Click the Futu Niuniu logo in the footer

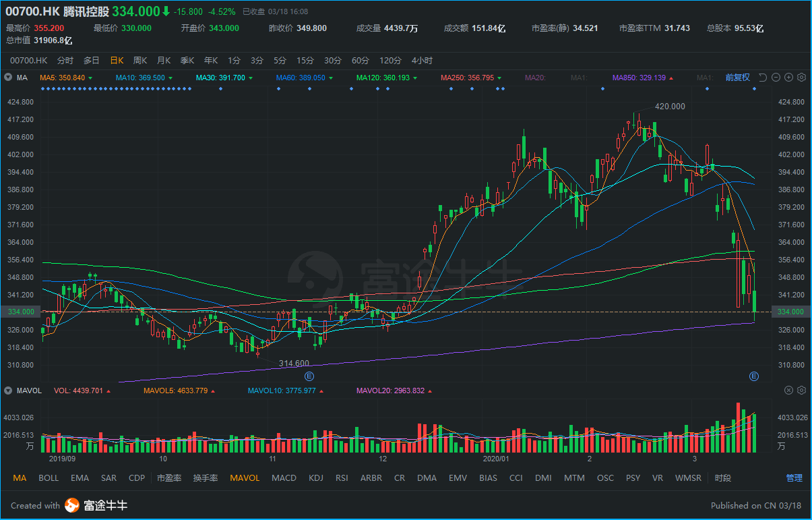click(x=96, y=505)
